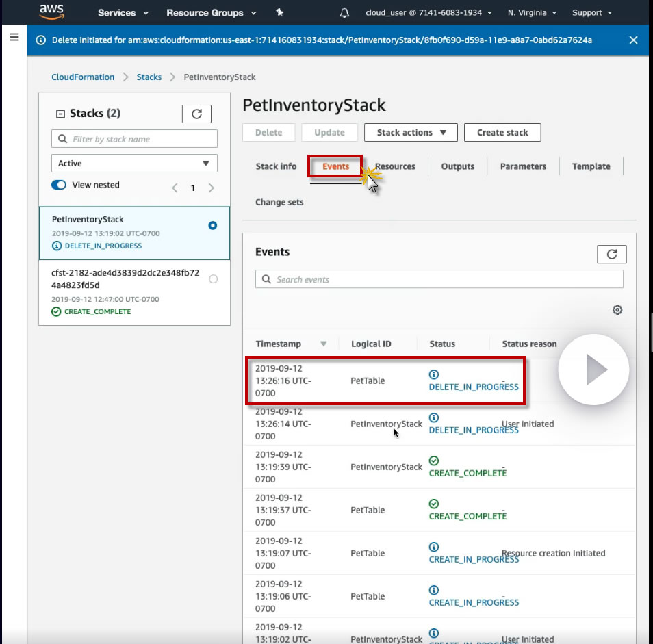Screen dimensions: 653x644
Task: Open the notifications bell
Action: point(344,13)
